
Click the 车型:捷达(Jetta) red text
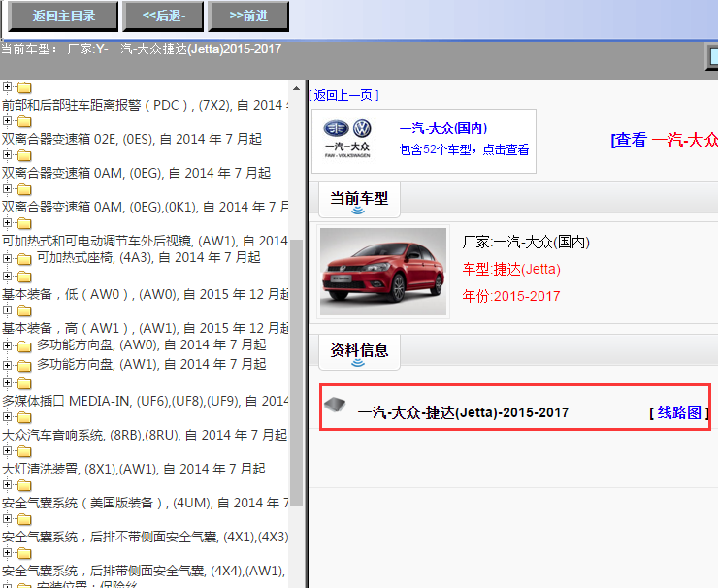511,269
